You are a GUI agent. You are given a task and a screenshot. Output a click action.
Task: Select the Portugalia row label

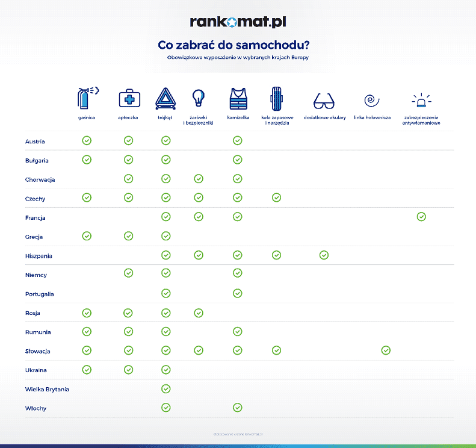(x=40, y=294)
